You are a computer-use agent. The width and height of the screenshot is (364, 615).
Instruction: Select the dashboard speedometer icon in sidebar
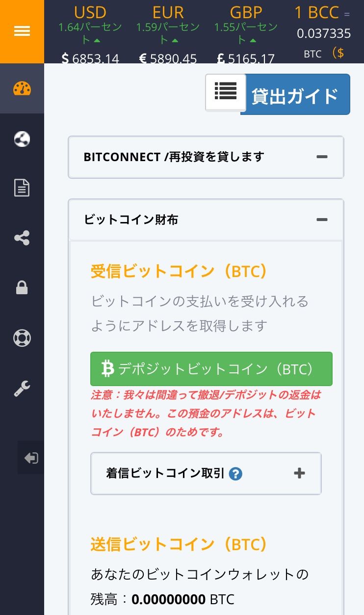coord(22,89)
